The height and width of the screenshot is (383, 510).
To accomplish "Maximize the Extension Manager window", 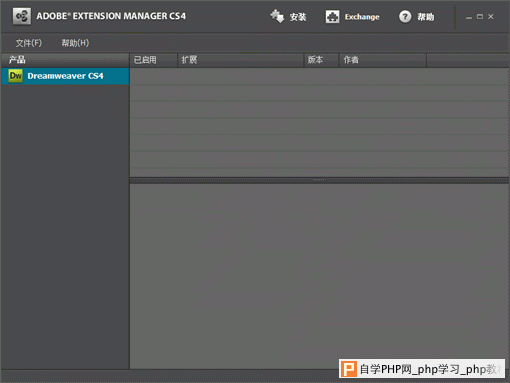I will tap(480, 16).
